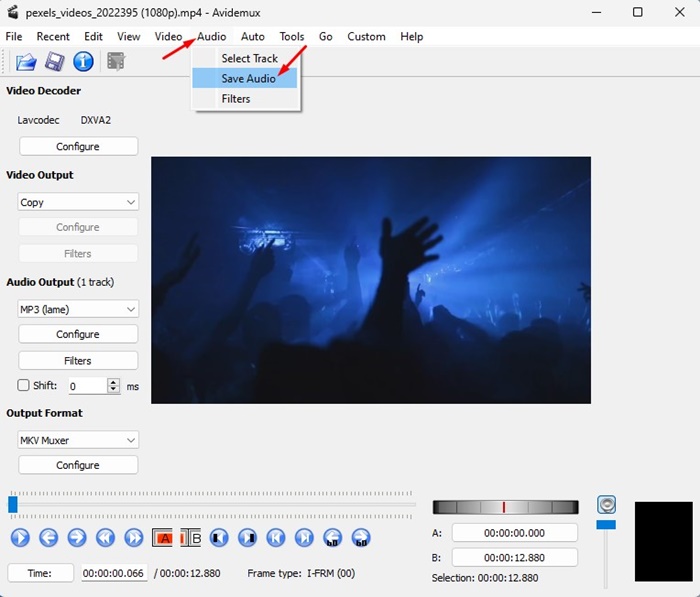Open Video Output Copy dropdown
This screenshot has height=597, width=700.
pyautogui.click(x=78, y=202)
